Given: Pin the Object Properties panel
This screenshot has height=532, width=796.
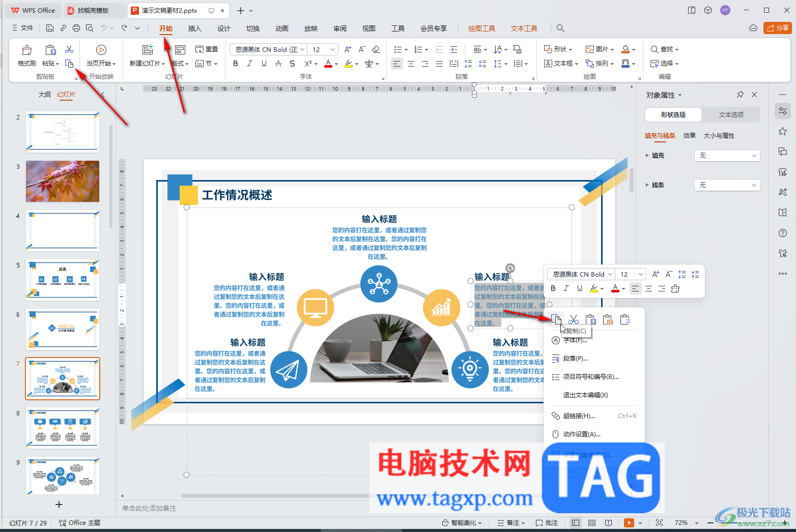Looking at the screenshot, I should coord(740,95).
